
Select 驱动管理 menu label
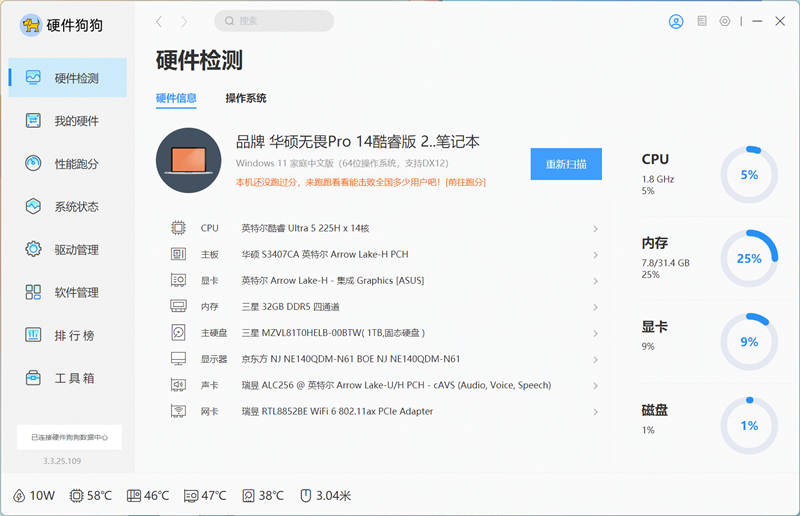pos(77,250)
